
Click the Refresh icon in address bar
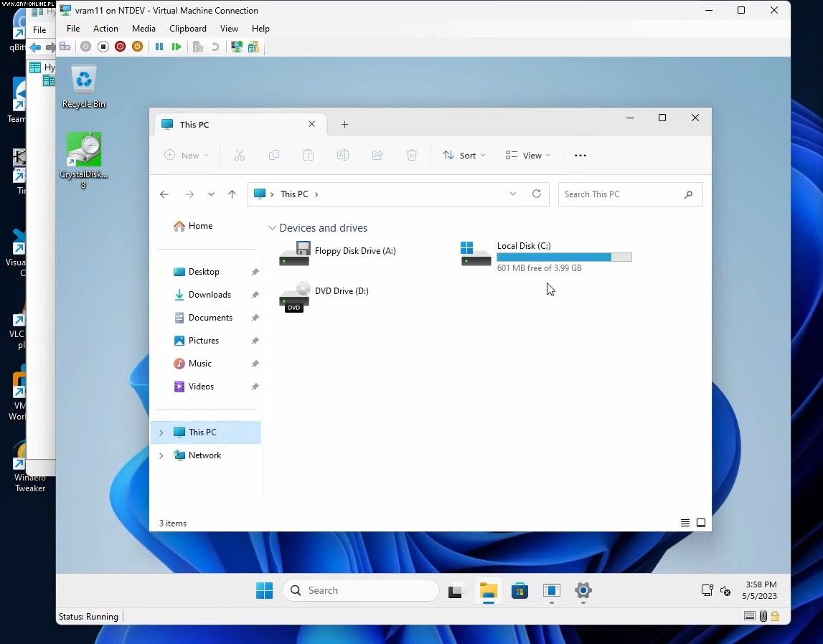click(536, 194)
